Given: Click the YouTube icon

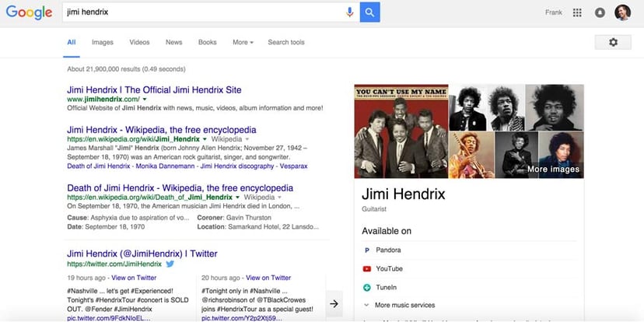Looking at the screenshot, I should click(x=367, y=269).
